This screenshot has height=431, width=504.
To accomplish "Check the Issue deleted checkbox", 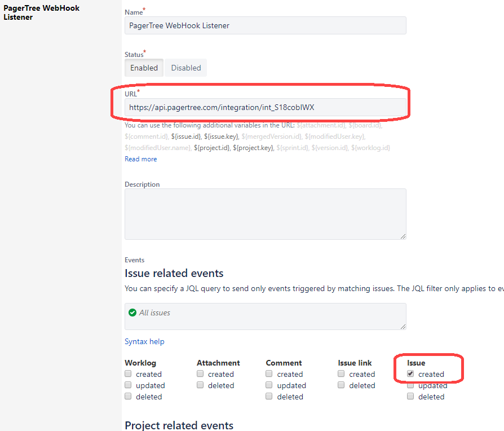I will click(x=410, y=397).
